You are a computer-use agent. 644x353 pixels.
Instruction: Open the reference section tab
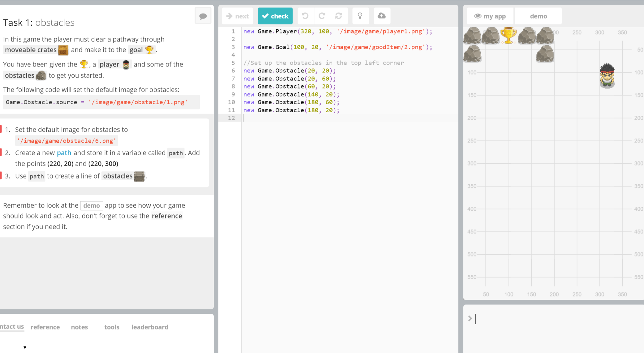click(x=45, y=327)
